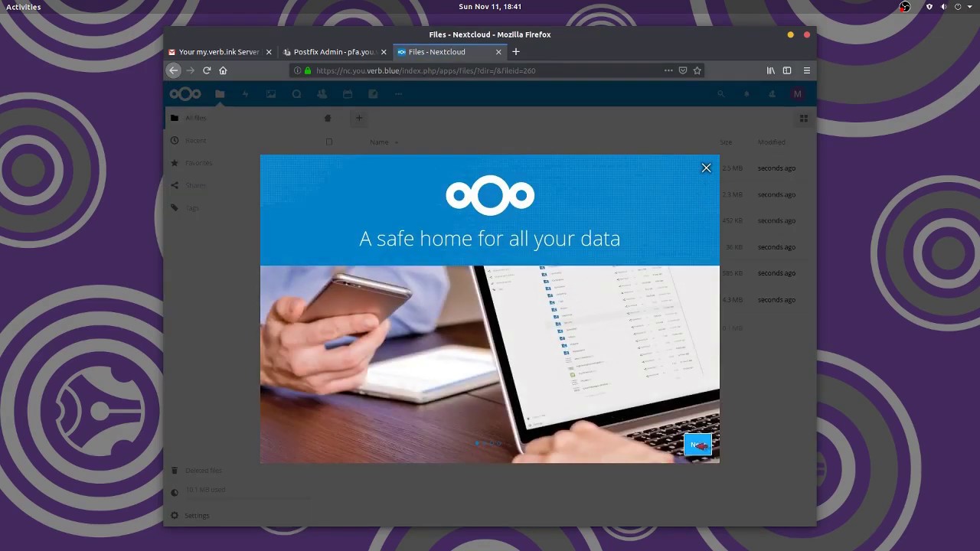Click the green padlock icon
The height and width of the screenshot is (551, 980).
pyautogui.click(x=308, y=70)
